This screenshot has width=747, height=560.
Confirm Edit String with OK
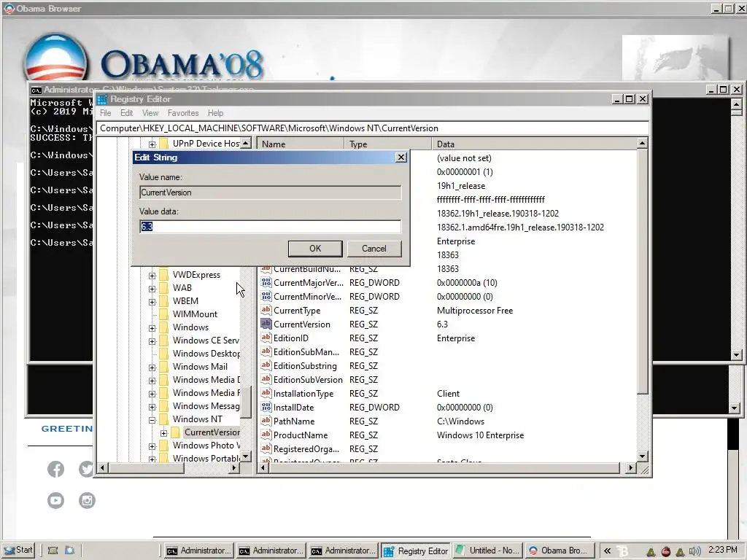(315, 248)
